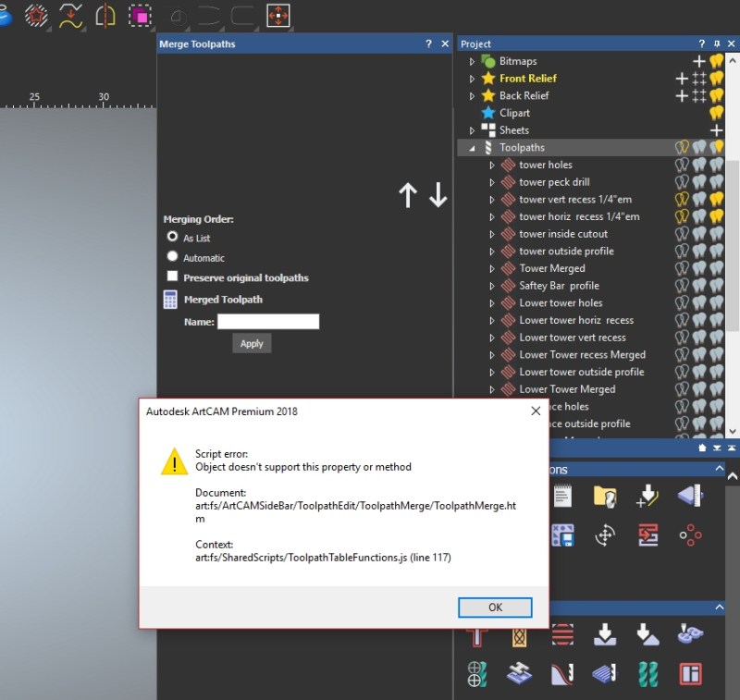Select the transform toolpath move icon

(606, 535)
